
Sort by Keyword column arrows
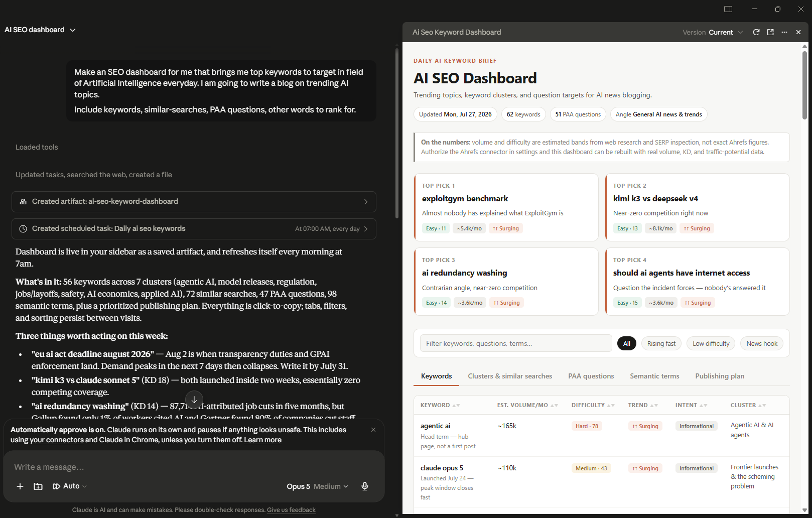[456, 406]
